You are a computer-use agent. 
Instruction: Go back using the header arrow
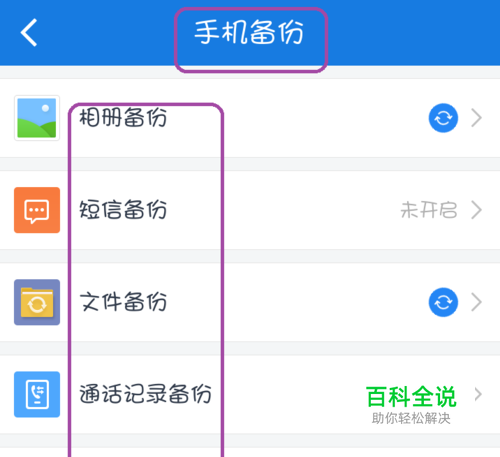coord(29,32)
